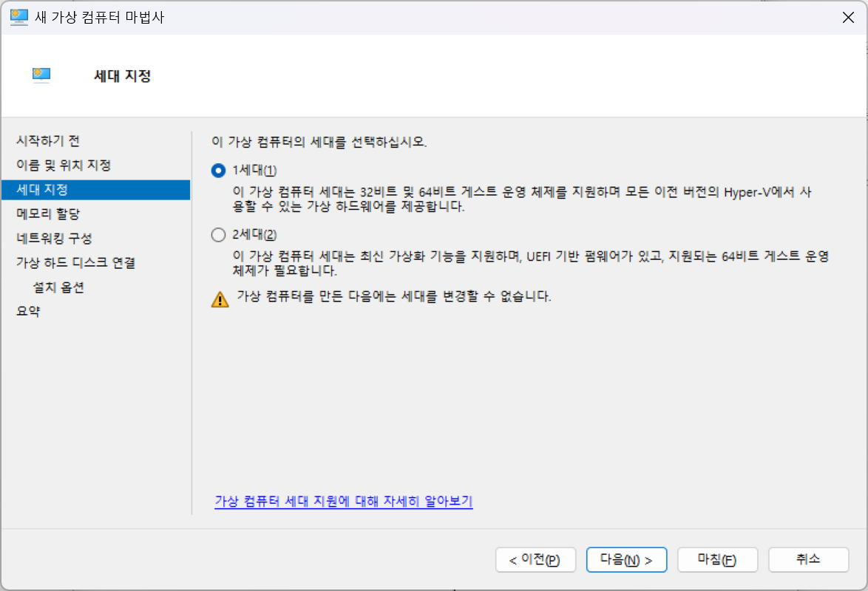Cancel the wizard with 취소 button
The width and height of the screenshot is (868, 591).
[808, 559]
